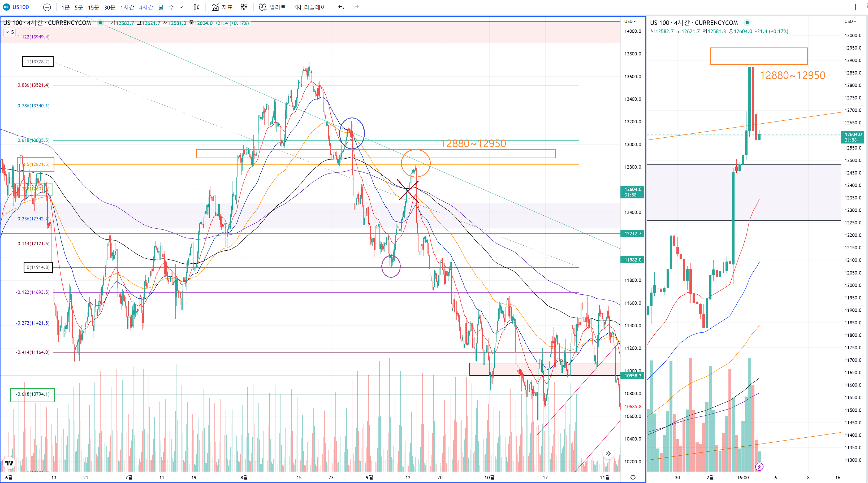The width and height of the screenshot is (868, 483).
Task: Click scroll to latest bar arrows
Action: point(608,453)
